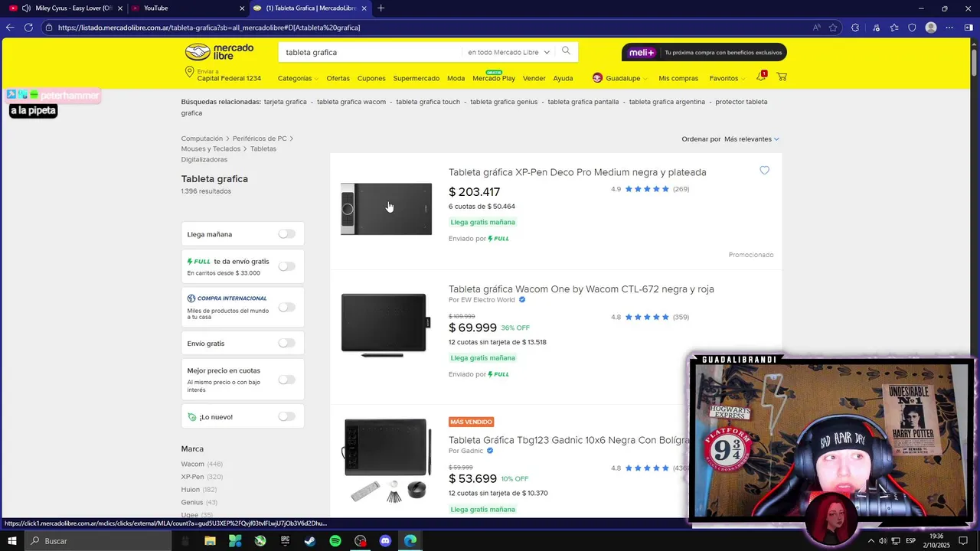The width and height of the screenshot is (980, 551).
Task: Open Edge settings and more menu
Action: [949, 28]
